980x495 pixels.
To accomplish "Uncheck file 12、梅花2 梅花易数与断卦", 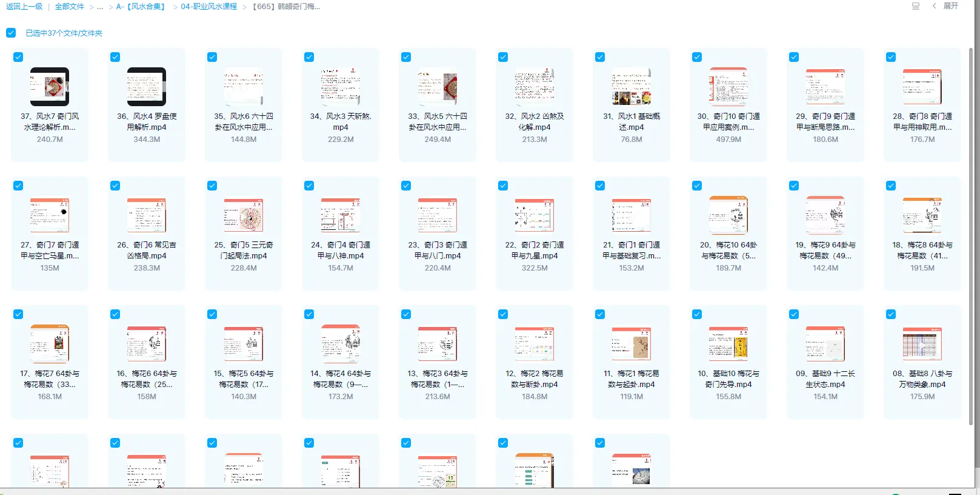I will click(503, 314).
